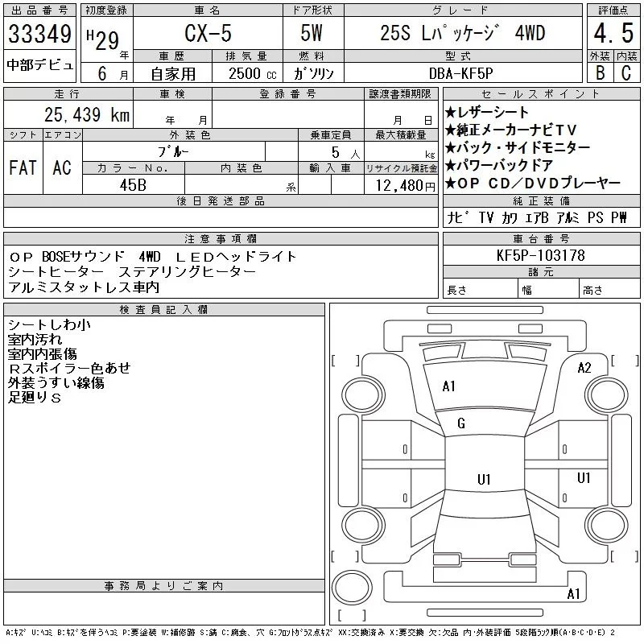The width and height of the screenshot is (644, 644).
Task: Click the セールスポイント section header
Action: [x=541, y=94]
